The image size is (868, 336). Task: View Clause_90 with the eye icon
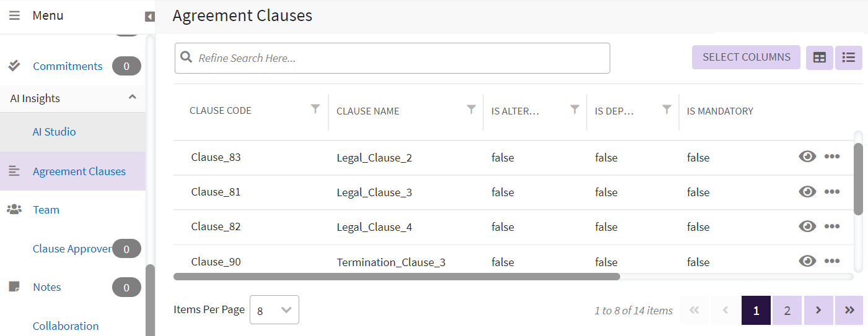coord(807,261)
